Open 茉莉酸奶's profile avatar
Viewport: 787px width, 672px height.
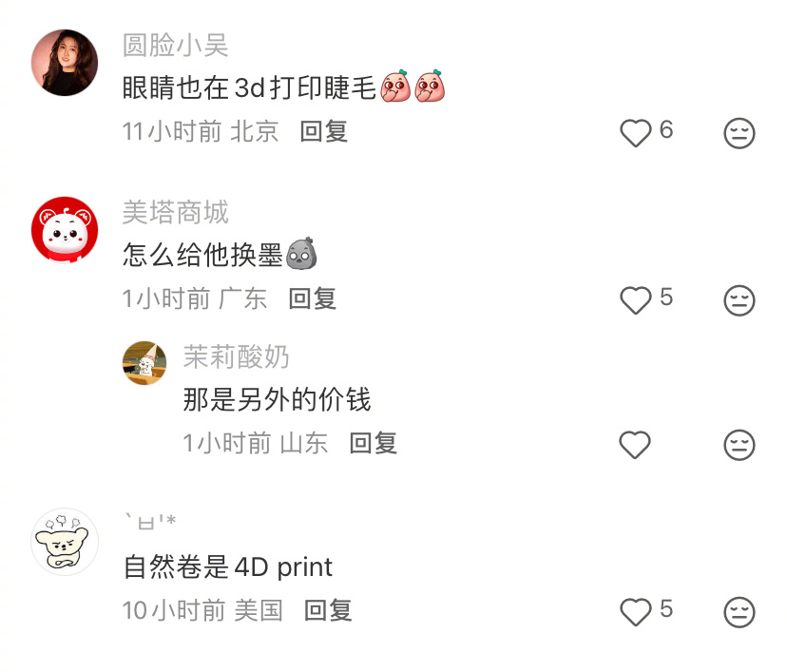144,363
